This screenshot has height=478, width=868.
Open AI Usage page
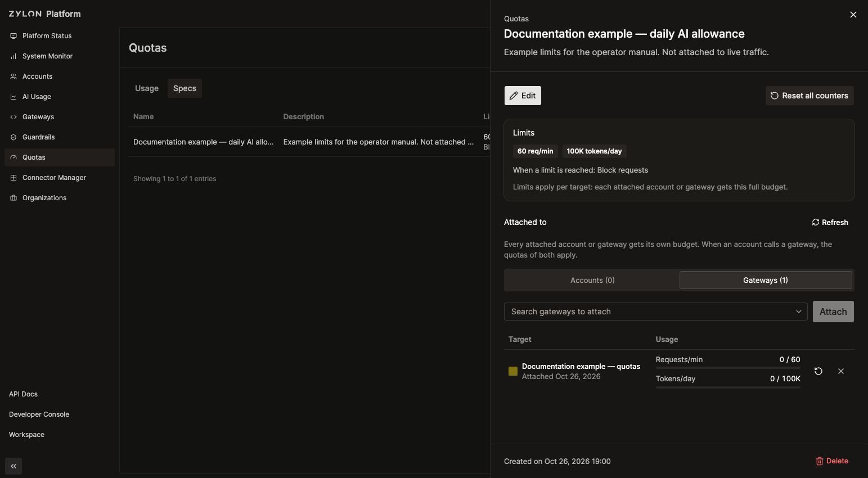tap(59, 97)
